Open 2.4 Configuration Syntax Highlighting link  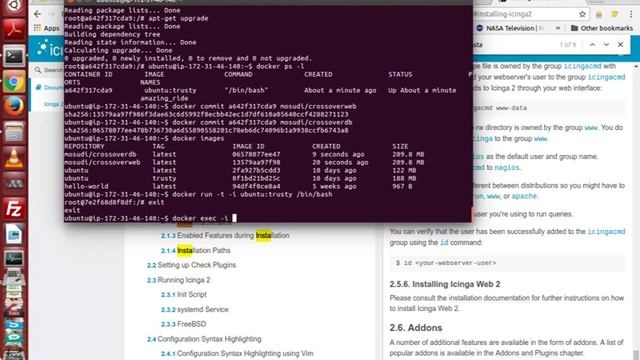[204, 339]
